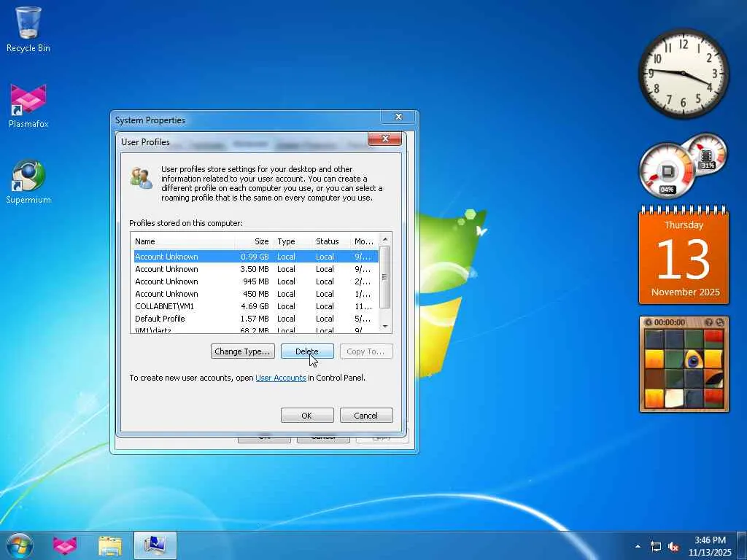Click the profile list scroll up arrow
Image resolution: width=747 pixels, height=560 pixels.
pyautogui.click(x=385, y=239)
